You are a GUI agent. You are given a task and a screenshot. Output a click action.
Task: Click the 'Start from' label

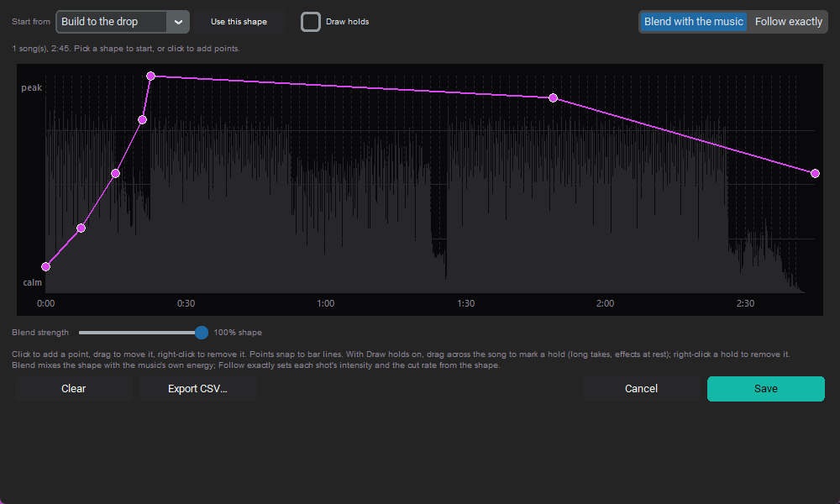tap(31, 22)
